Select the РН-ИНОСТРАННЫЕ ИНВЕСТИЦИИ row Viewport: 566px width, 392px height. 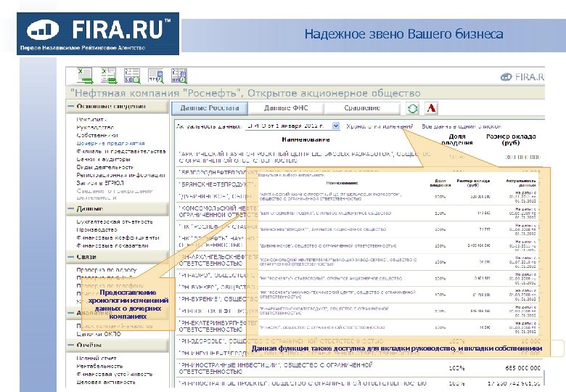tap(359, 368)
